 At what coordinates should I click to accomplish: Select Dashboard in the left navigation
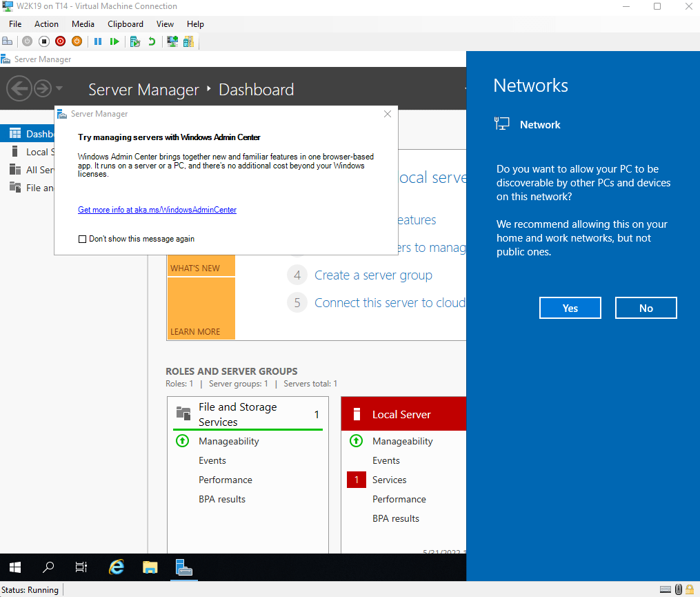(x=27, y=134)
